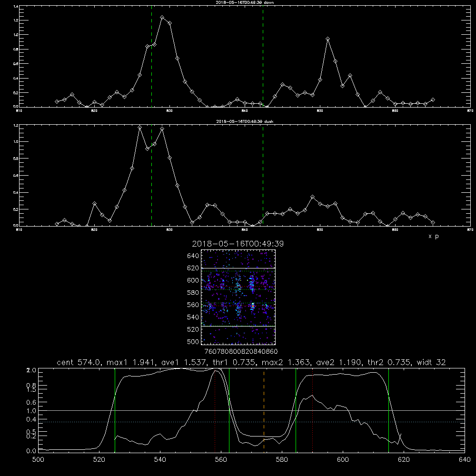The image size is (476, 476).
Task: Click the green vertical line at 525
Action: (115, 410)
